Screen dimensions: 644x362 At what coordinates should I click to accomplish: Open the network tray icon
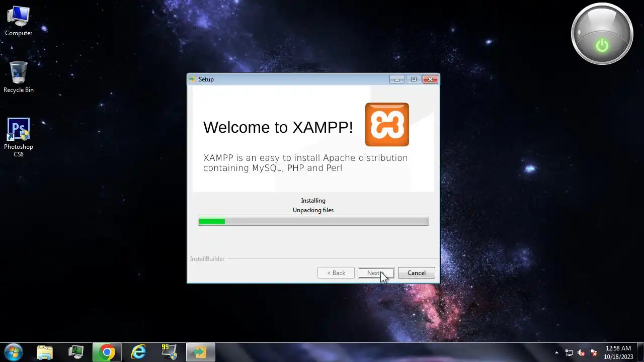click(x=569, y=352)
